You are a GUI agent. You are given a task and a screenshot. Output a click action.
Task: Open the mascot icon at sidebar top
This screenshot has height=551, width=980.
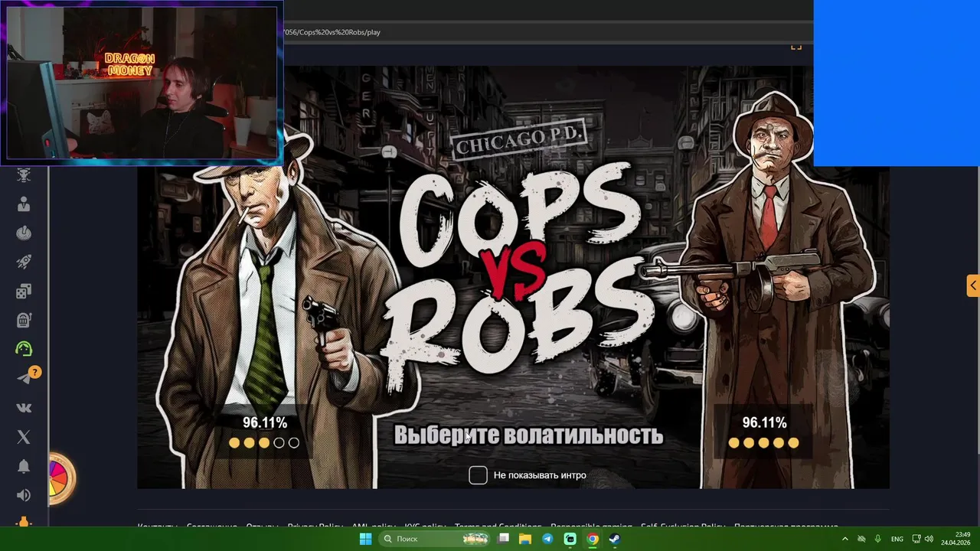[x=24, y=175]
